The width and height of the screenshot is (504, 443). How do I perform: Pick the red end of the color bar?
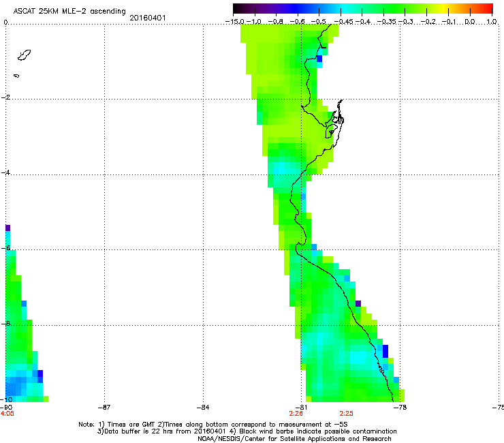coord(489,9)
